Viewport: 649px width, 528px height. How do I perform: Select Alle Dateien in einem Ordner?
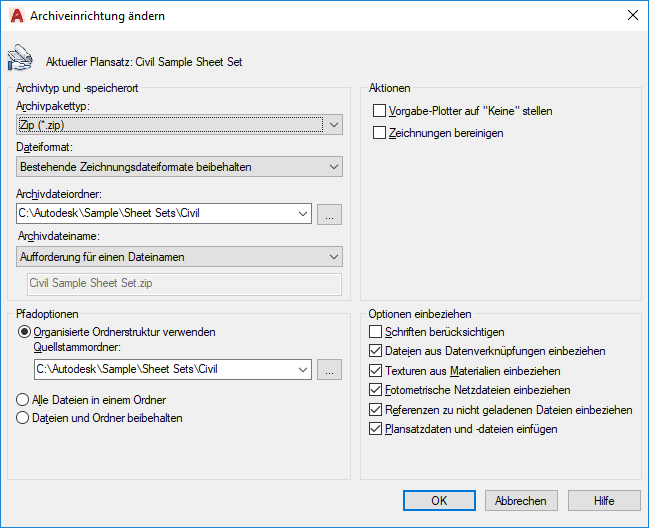pos(24,399)
